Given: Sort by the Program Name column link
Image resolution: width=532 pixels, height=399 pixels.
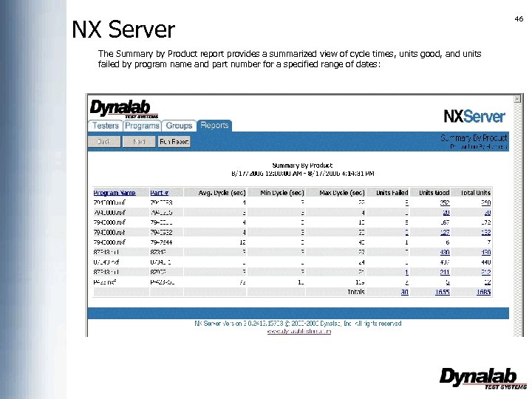Looking at the screenshot, I should 115,193.
